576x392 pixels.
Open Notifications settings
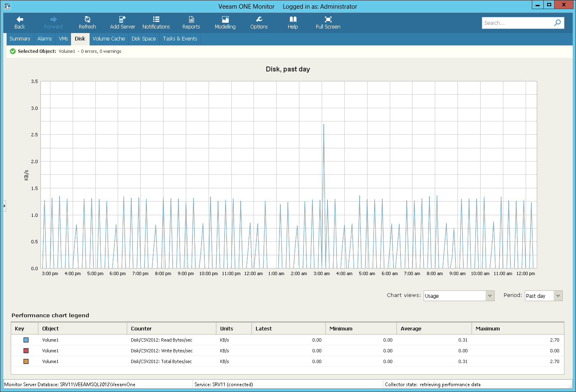pyautogui.click(x=156, y=23)
